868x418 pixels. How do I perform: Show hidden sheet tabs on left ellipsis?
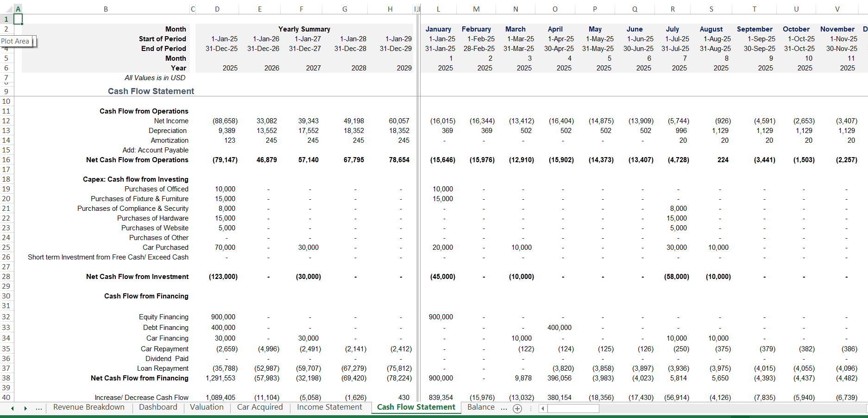click(x=39, y=408)
